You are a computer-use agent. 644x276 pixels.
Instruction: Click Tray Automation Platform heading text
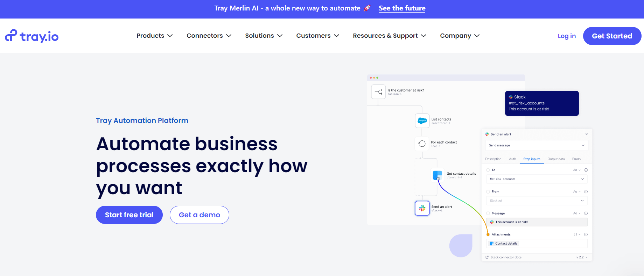tap(142, 121)
